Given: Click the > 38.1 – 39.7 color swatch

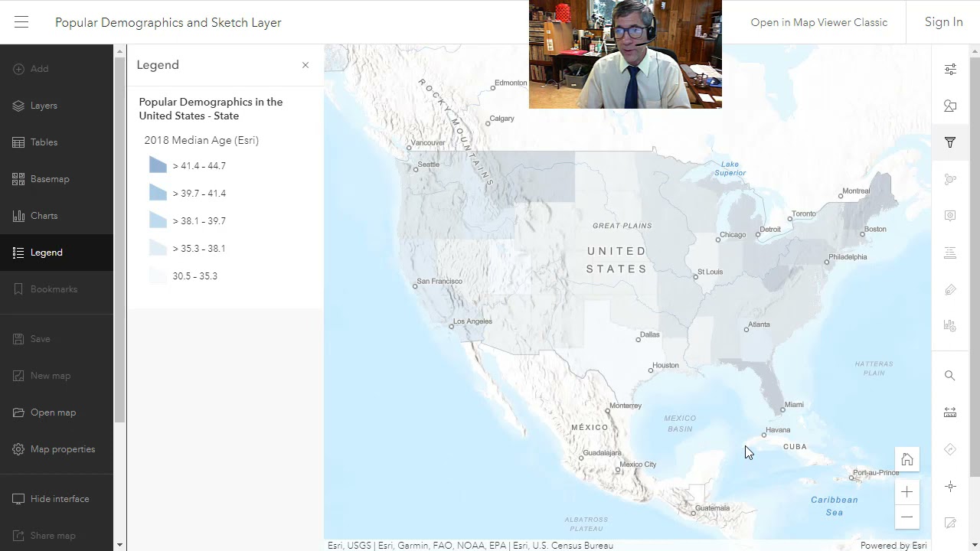Looking at the screenshot, I should (158, 220).
